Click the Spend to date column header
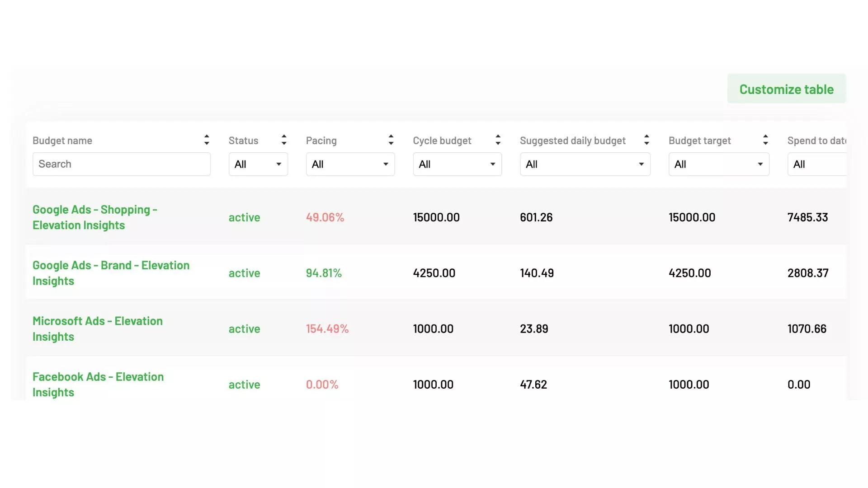This screenshot has height=488, width=868. click(816, 141)
